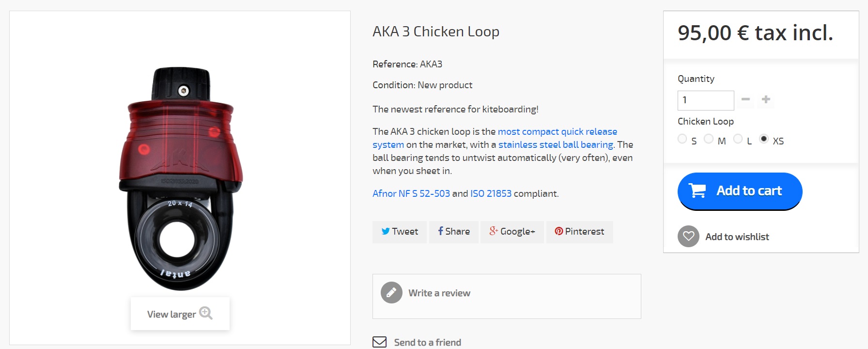Select size M chicken loop
The width and height of the screenshot is (868, 349).
(x=709, y=139)
